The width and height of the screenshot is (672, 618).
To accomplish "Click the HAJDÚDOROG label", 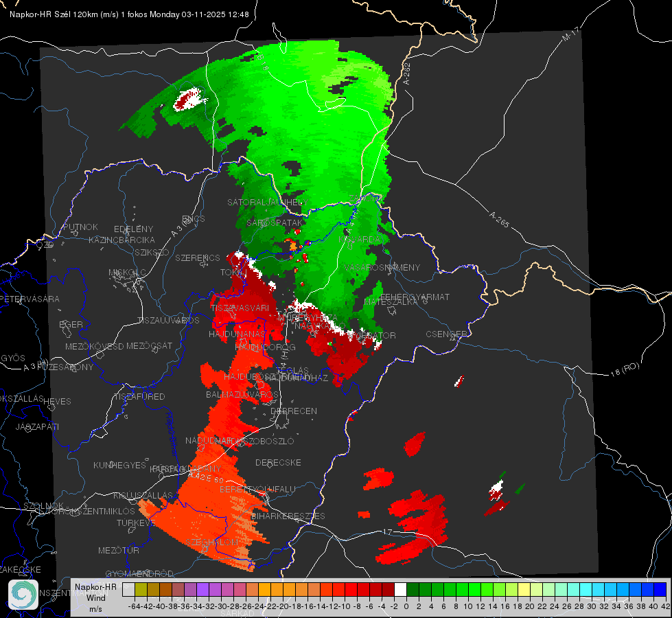I will click(x=265, y=347).
